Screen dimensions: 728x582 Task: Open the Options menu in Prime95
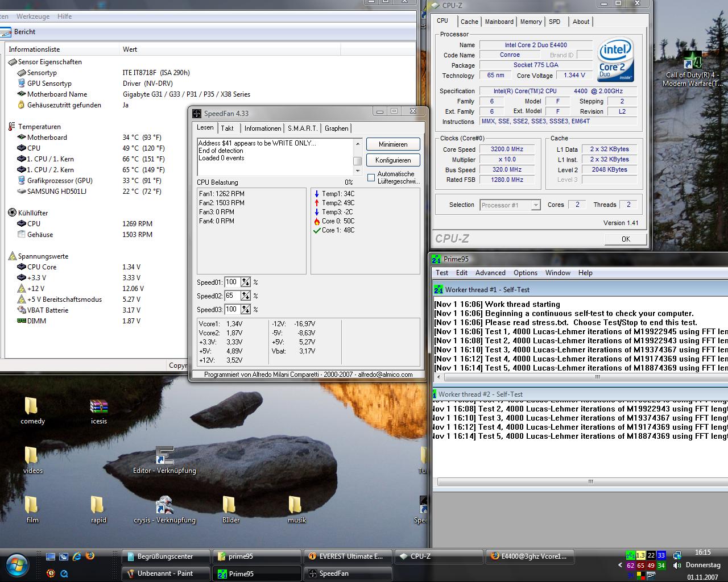coord(526,273)
